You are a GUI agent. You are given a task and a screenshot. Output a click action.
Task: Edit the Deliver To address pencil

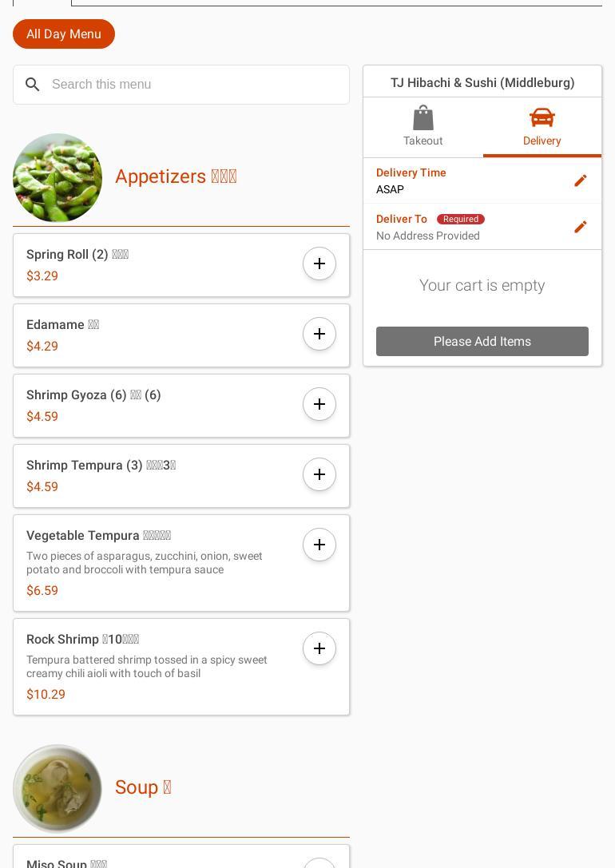581,227
